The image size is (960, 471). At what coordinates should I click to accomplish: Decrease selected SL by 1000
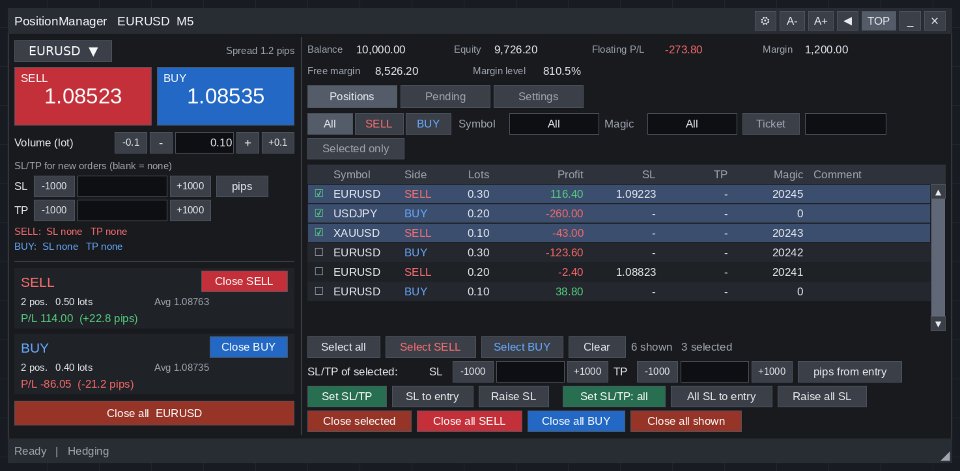click(x=473, y=372)
